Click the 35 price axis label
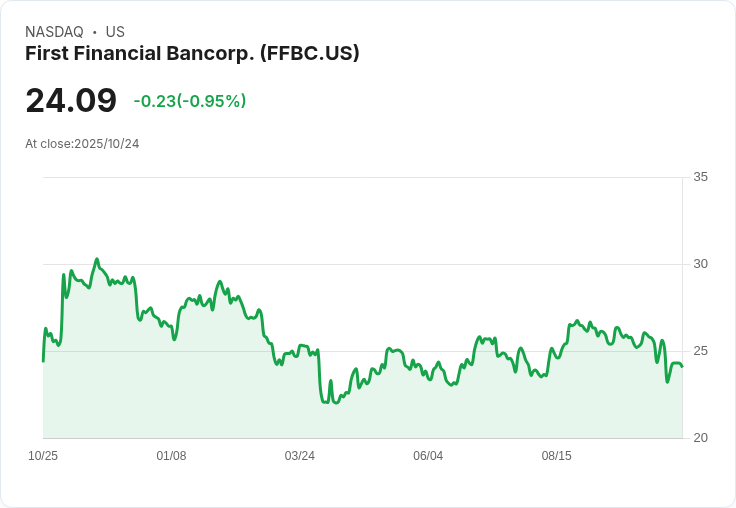Screen dimensions: 736x508 click(700, 177)
